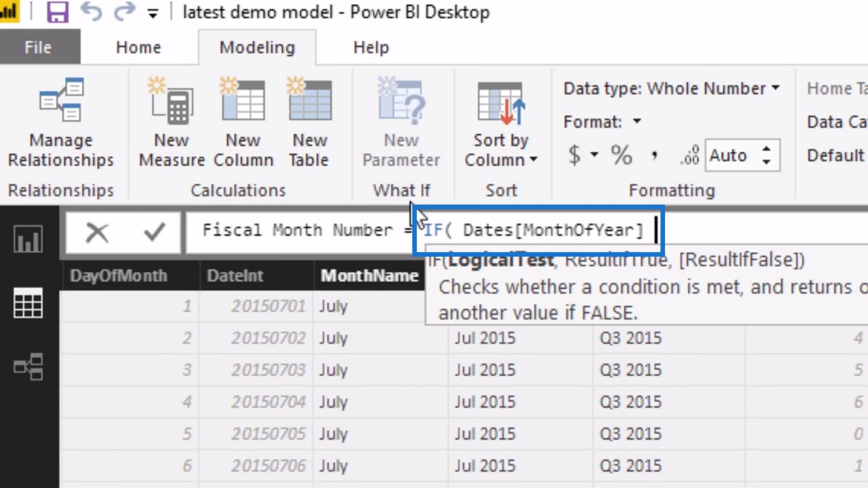Click the Jul 2015 cell beside 20150702

(x=520, y=338)
